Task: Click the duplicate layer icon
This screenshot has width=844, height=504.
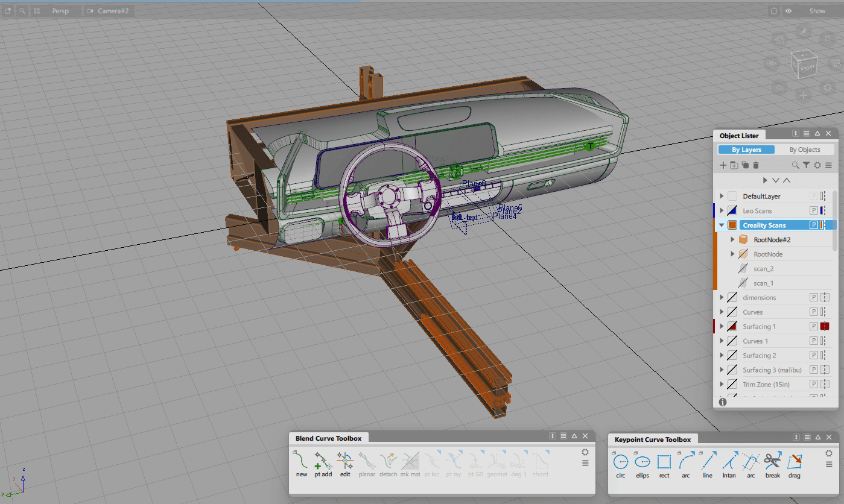Action: click(x=745, y=165)
